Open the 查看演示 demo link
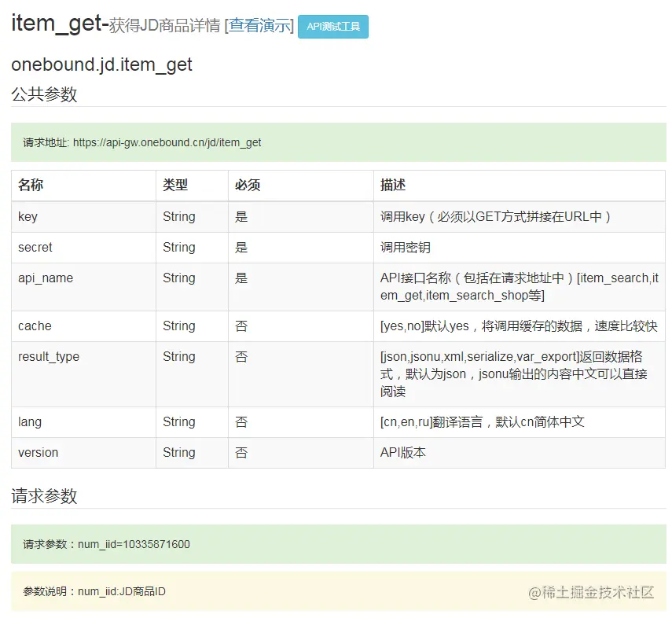Viewport: 672px width, 618px height. [x=259, y=26]
